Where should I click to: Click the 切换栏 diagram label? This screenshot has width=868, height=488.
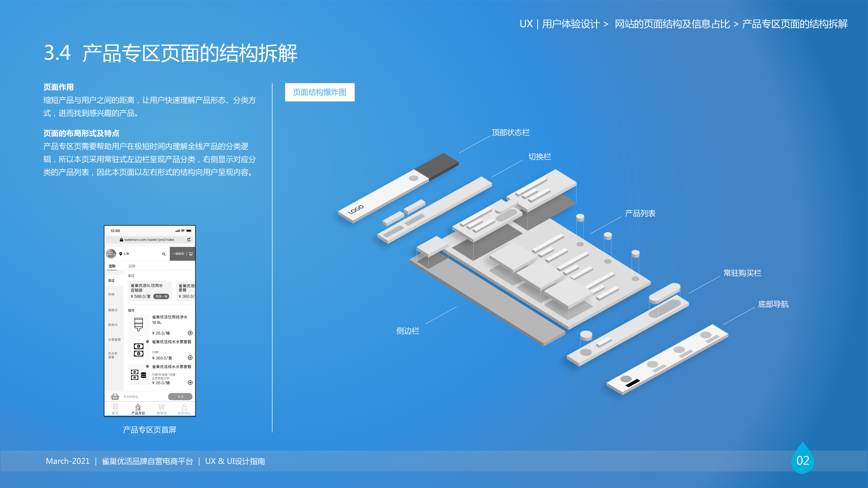tap(540, 157)
